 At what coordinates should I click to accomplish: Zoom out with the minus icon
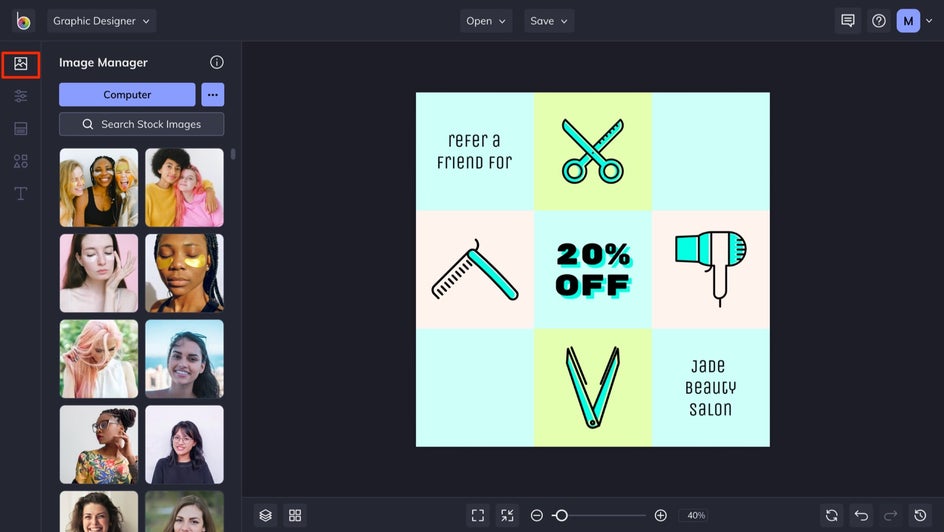click(536, 515)
